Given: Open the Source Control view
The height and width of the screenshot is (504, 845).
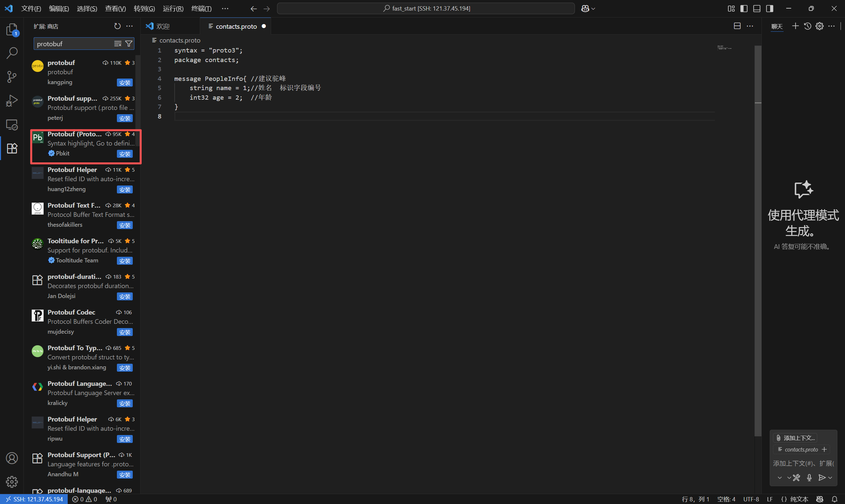Looking at the screenshot, I should (12, 77).
